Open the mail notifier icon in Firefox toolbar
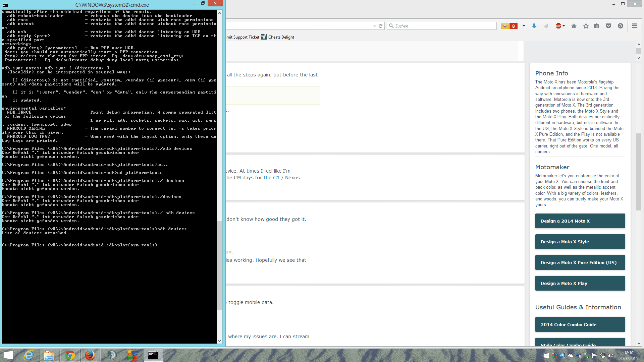This screenshot has width=644, height=362. pos(505,26)
